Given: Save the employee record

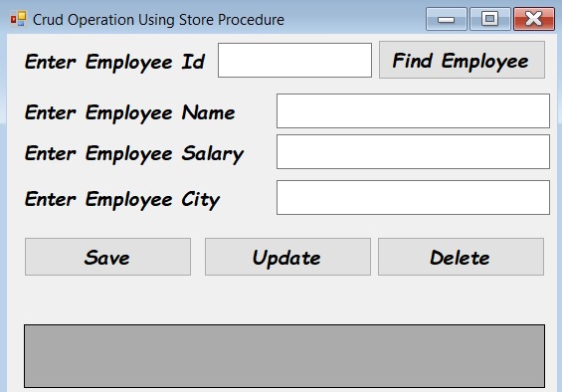Looking at the screenshot, I should (x=107, y=257).
